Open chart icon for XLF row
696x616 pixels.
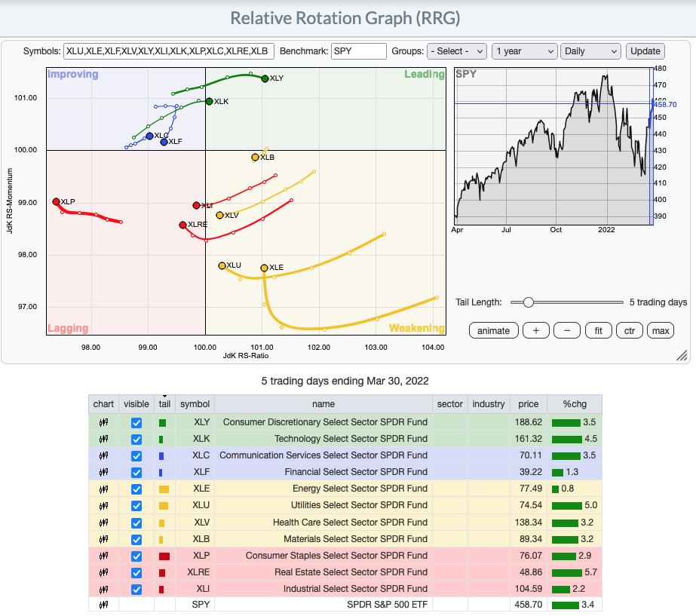(x=103, y=472)
